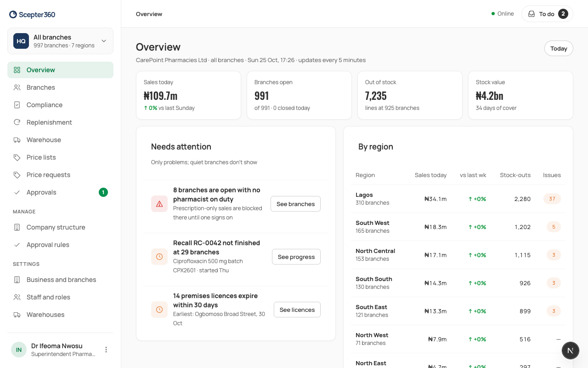The height and width of the screenshot is (368, 588).
Task: Click the Approvals count badge showing 1
Action: tap(103, 192)
